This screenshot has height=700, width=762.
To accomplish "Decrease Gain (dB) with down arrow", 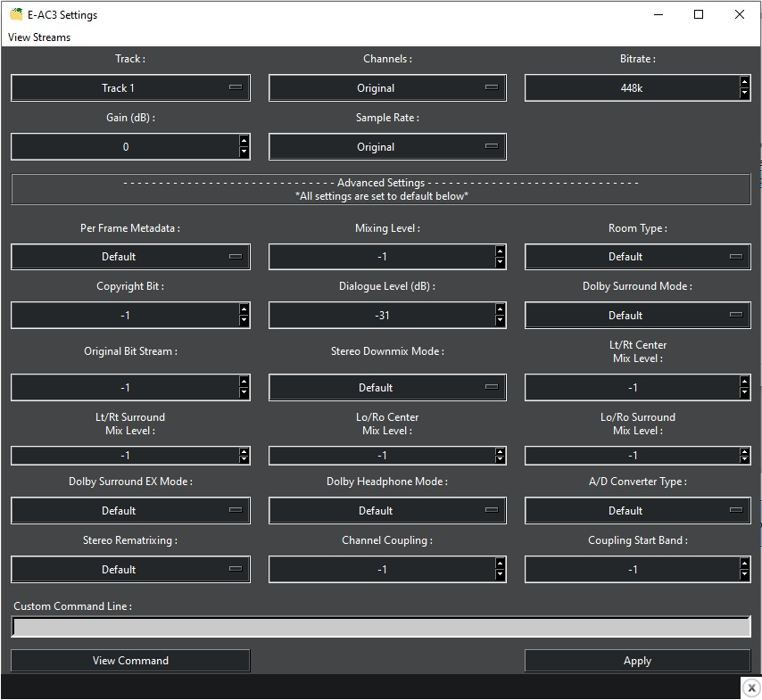I will pyautogui.click(x=244, y=152).
